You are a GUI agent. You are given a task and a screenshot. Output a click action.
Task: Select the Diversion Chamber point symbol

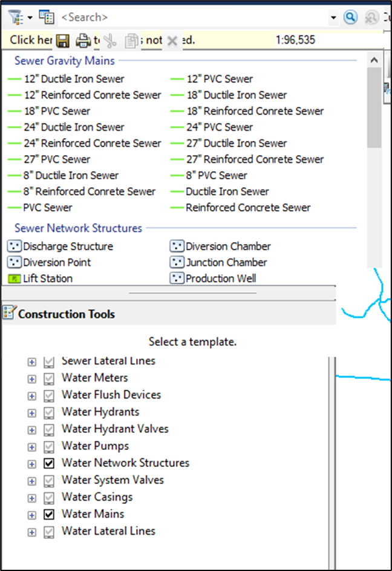pos(177,246)
